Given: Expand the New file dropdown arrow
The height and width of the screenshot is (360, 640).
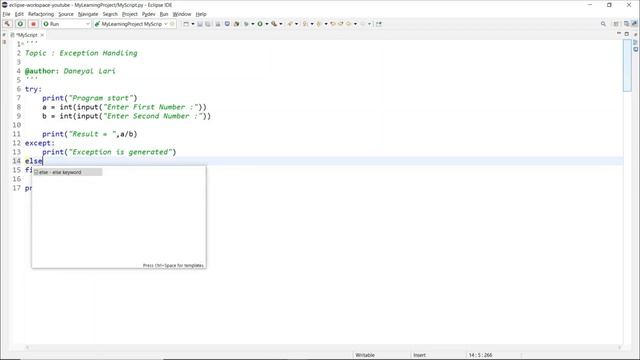Looking at the screenshot, I should 193,24.
